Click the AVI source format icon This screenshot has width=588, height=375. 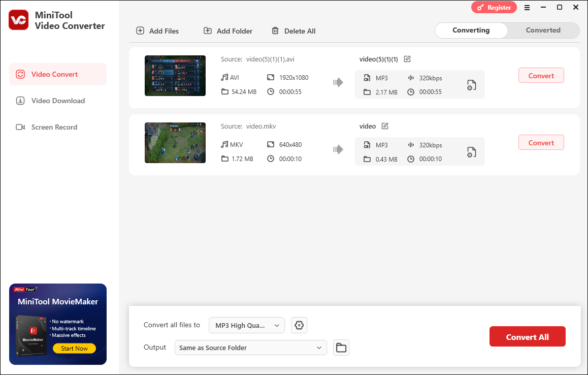(x=224, y=77)
